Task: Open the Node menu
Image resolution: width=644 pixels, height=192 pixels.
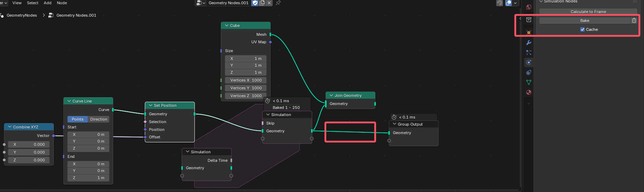Action: click(62, 3)
